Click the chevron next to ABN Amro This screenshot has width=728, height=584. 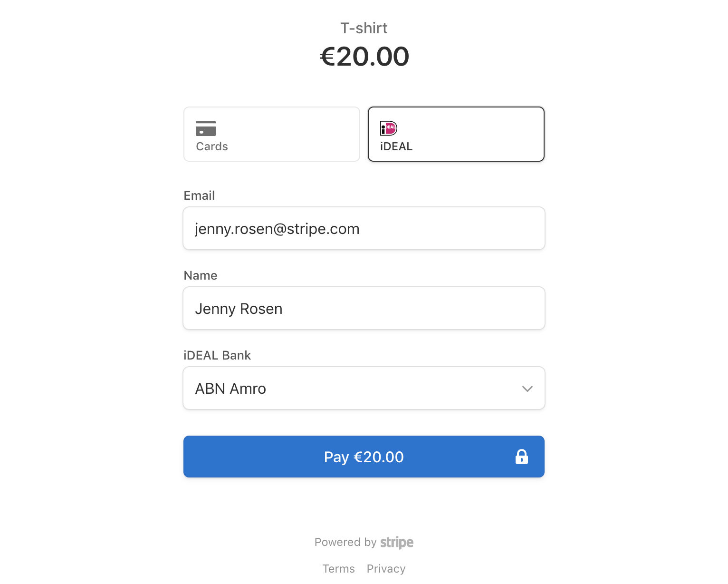pos(527,389)
